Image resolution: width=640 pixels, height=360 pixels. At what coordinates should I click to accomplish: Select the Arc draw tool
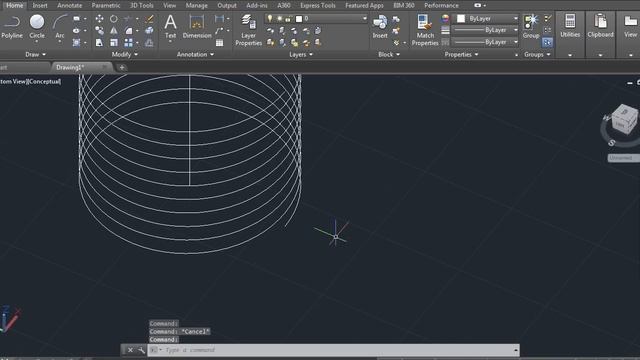(x=60, y=27)
